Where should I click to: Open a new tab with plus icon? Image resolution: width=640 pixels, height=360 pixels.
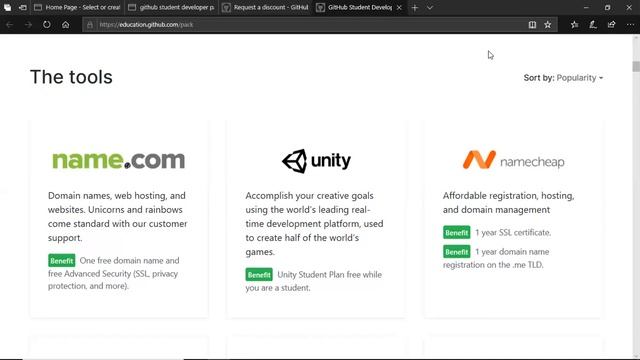click(415, 8)
